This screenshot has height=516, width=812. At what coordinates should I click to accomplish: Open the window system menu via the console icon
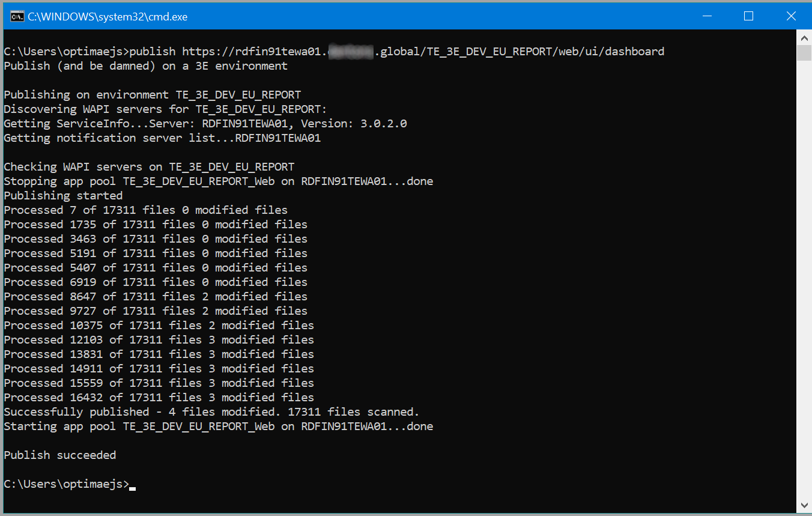[x=17, y=16]
